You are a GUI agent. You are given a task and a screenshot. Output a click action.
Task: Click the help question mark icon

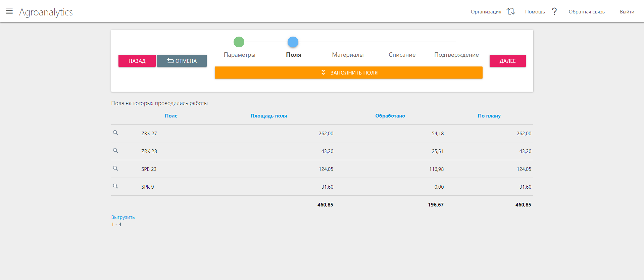pyautogui.click(x=554, y=11)
